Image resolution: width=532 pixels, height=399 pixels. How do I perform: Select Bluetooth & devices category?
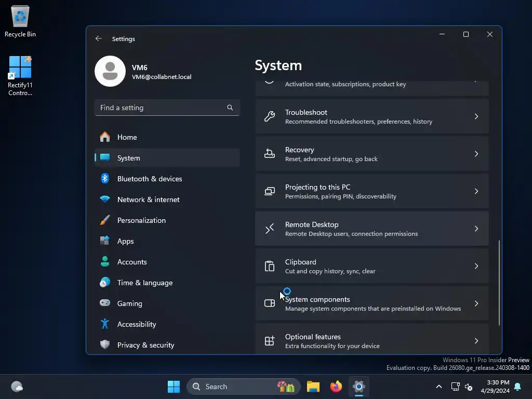click(x=167, y=179)
